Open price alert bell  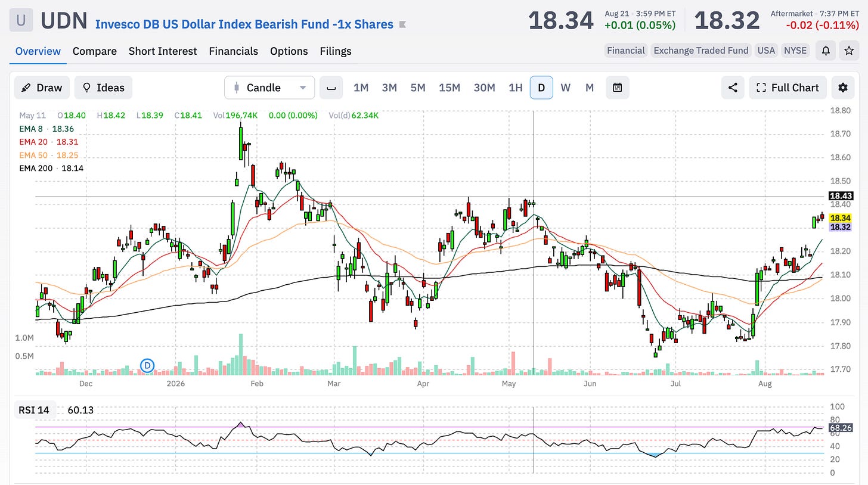point(826,51)
